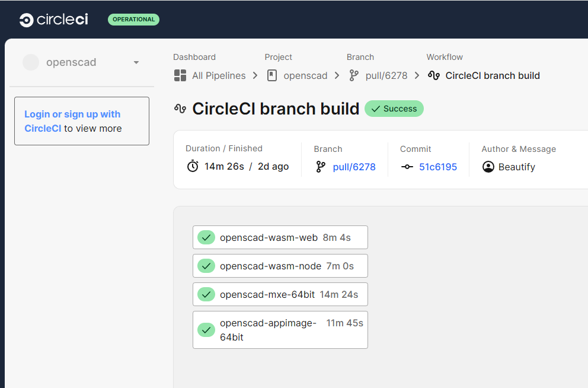Click the OPERATIONAL status badge

click(x=133, y=20)
